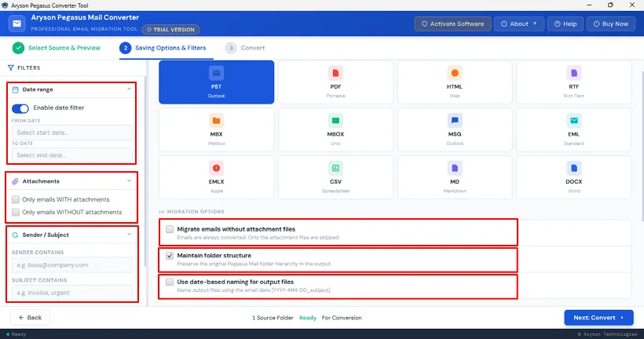Click the Ready status text in footer
The image size is (644, 339).
pos(308,318)
